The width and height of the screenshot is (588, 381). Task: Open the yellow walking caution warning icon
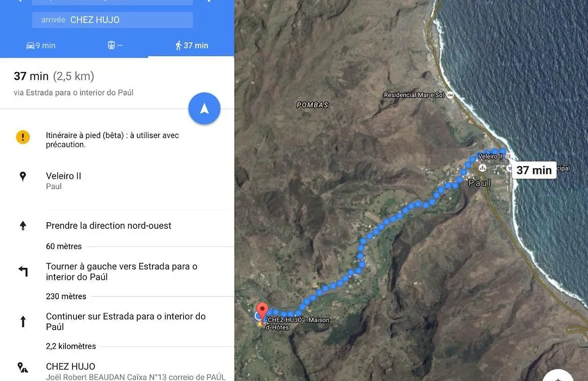pos(23,137)
